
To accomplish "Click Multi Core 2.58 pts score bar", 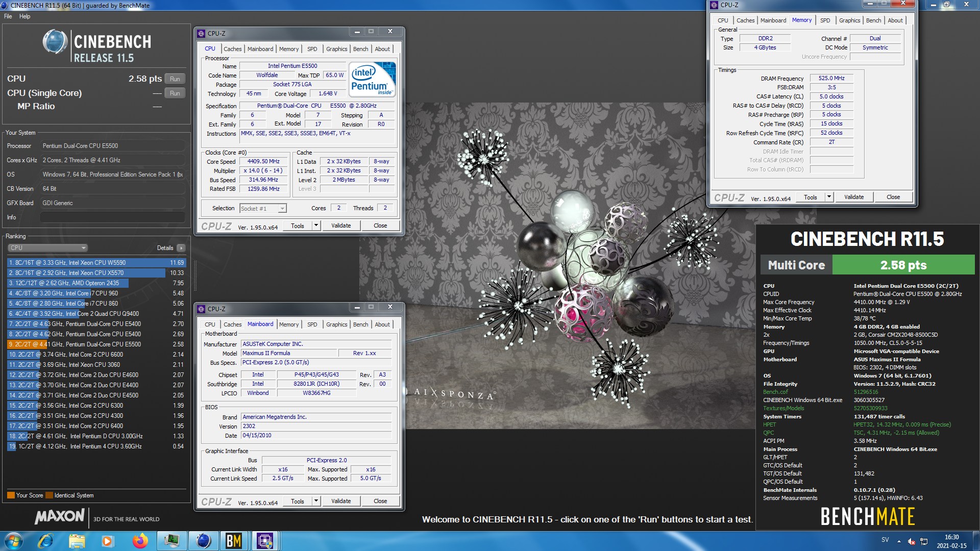I will (868, 265).
